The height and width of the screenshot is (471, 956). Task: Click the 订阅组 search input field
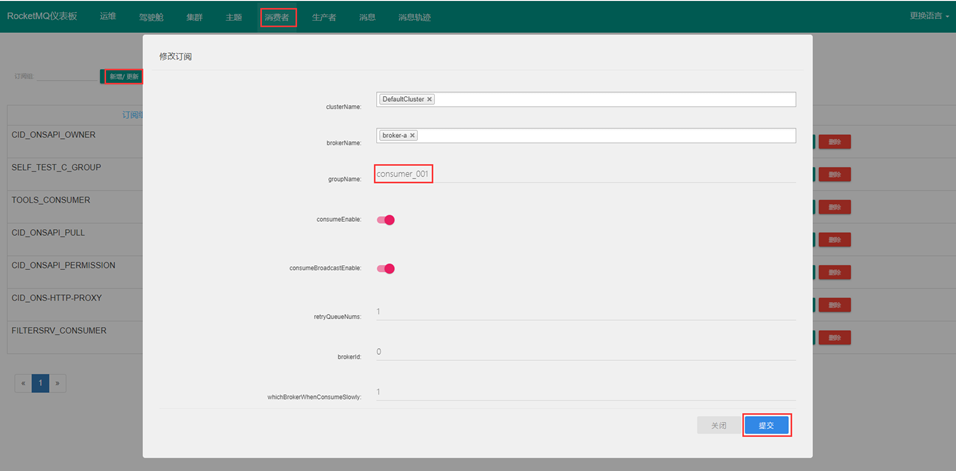click(x=66, y=77)
